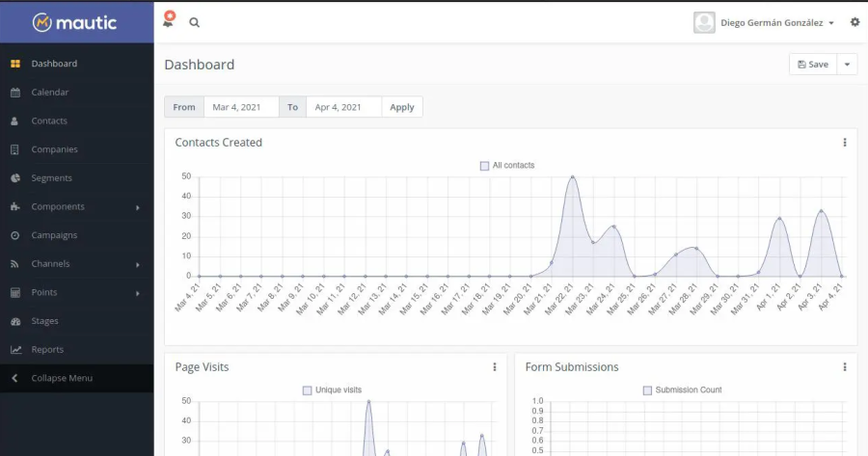The height and width of the screenshot is (456, 868).
Task: Click the To label addon
Action: 292,107
